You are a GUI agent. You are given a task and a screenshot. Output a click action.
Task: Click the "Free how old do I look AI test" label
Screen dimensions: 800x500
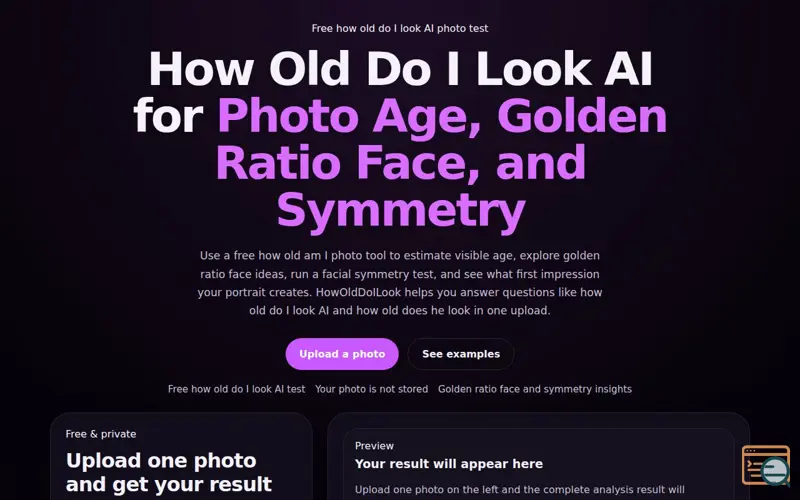(x=237, y=389)
